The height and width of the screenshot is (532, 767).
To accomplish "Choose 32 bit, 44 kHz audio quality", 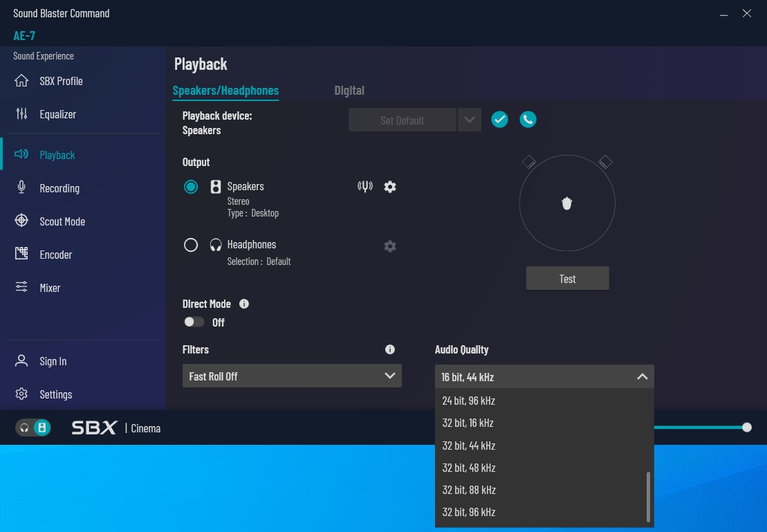I will [541, 446].
